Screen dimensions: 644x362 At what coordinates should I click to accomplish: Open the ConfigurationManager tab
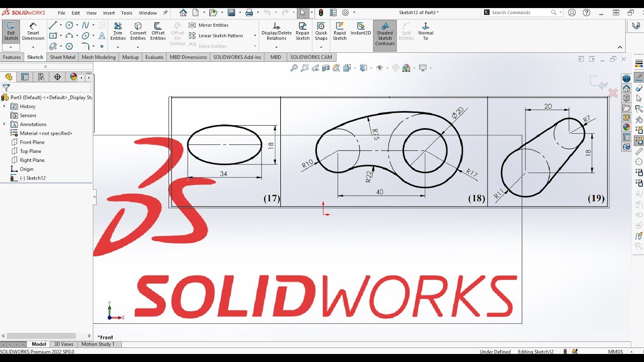(41, 77)
